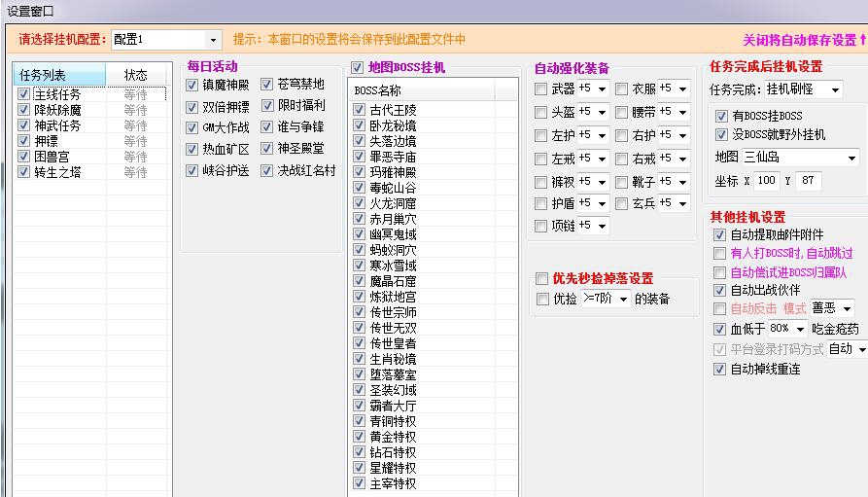The width and height of the screenshot is (868, 497).
Task: Disable the 镇魔神殿 daily activity
Action: click(x=192, y=85)
